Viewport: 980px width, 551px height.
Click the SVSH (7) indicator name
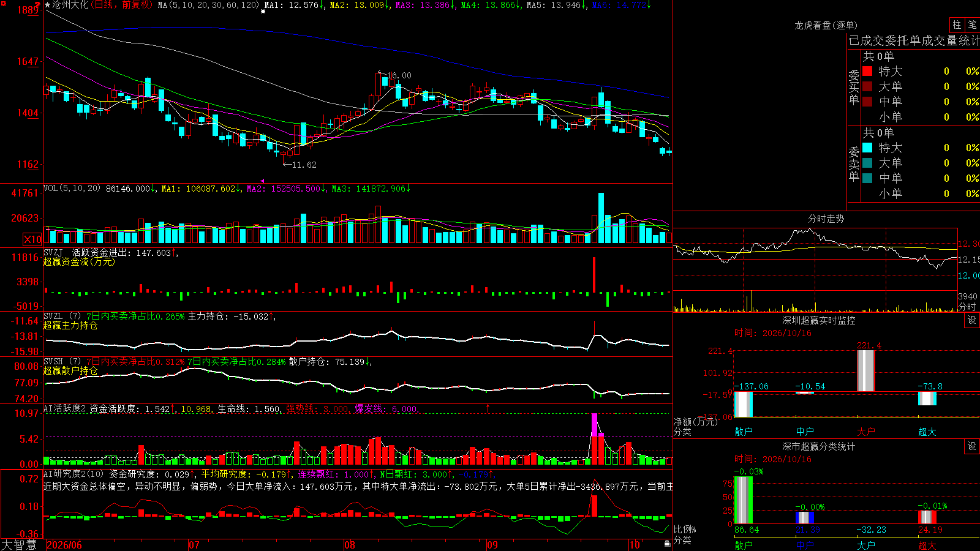coord(62,362)
